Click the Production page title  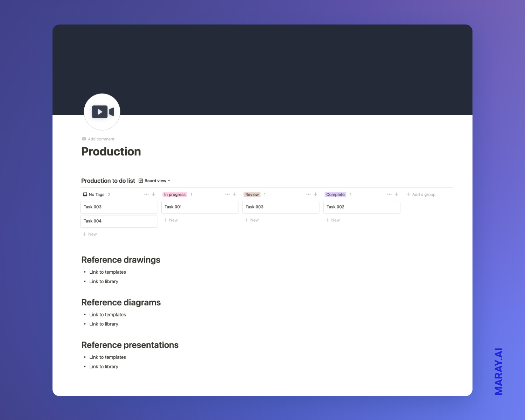[111, 152]
